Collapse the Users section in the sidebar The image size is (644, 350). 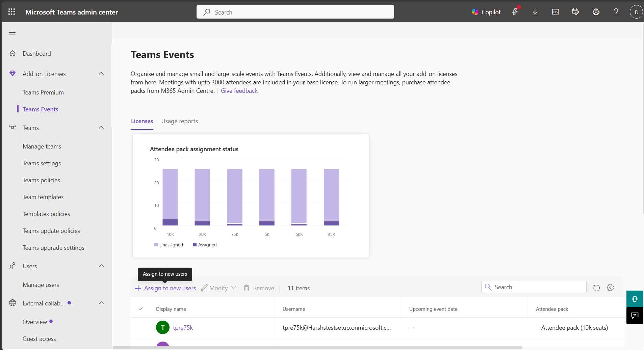pos(101,266)
